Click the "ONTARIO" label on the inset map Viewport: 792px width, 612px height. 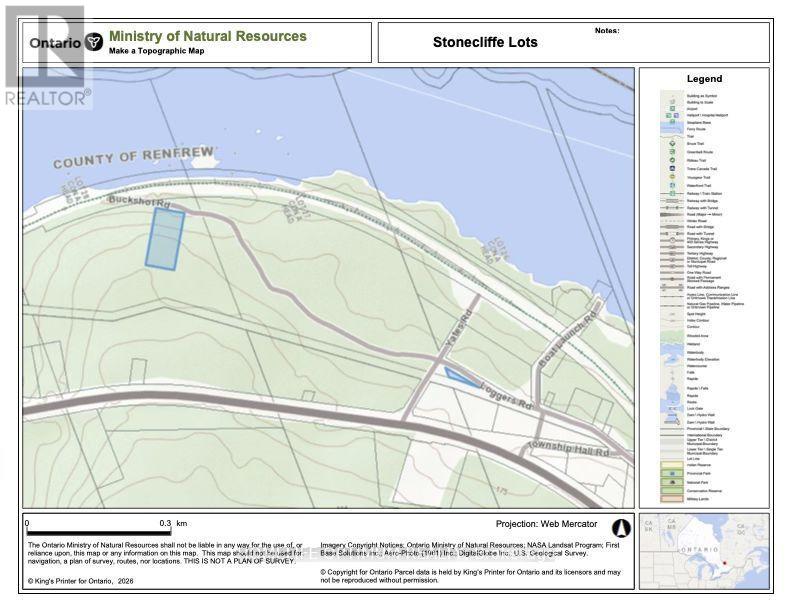click(x=699, y=549)
